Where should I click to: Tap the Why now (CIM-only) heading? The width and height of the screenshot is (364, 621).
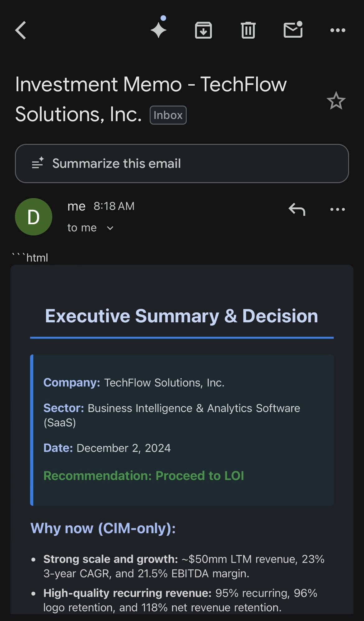(103, 528)
